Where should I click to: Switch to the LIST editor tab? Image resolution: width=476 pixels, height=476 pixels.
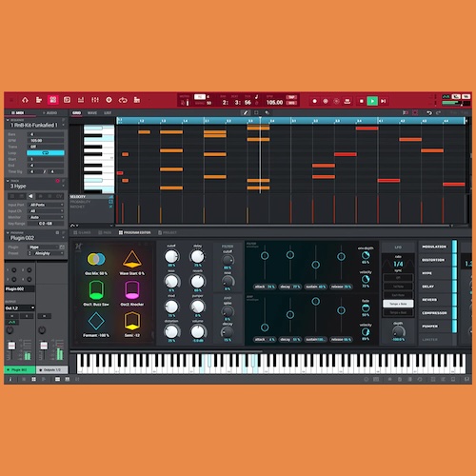point(108,112)
